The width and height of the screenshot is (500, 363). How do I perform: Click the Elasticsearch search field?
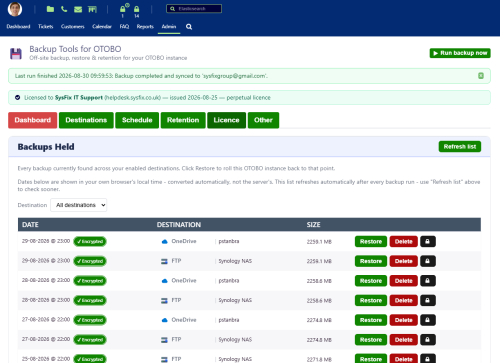click(x=194, y=9)
